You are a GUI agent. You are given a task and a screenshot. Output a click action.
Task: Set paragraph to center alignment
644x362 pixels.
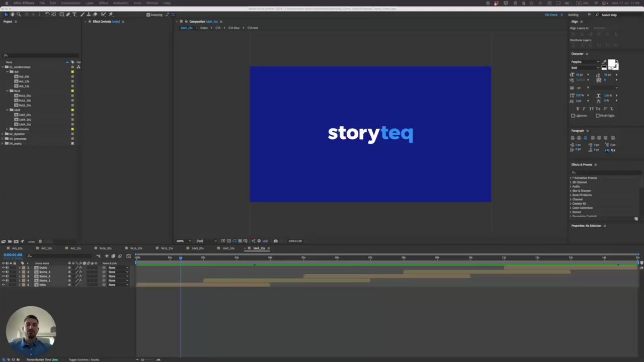pyautogui.click(x=579, y=138)
